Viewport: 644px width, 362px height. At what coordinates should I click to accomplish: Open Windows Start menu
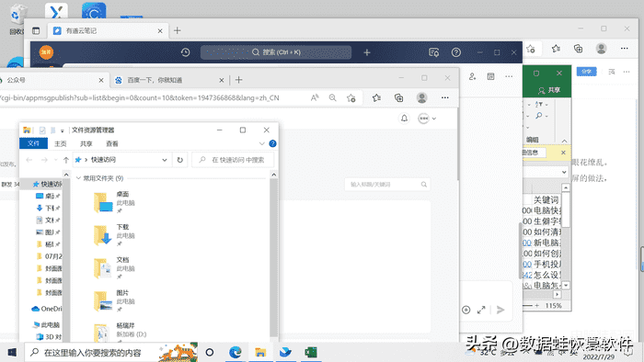coord(12,353)
